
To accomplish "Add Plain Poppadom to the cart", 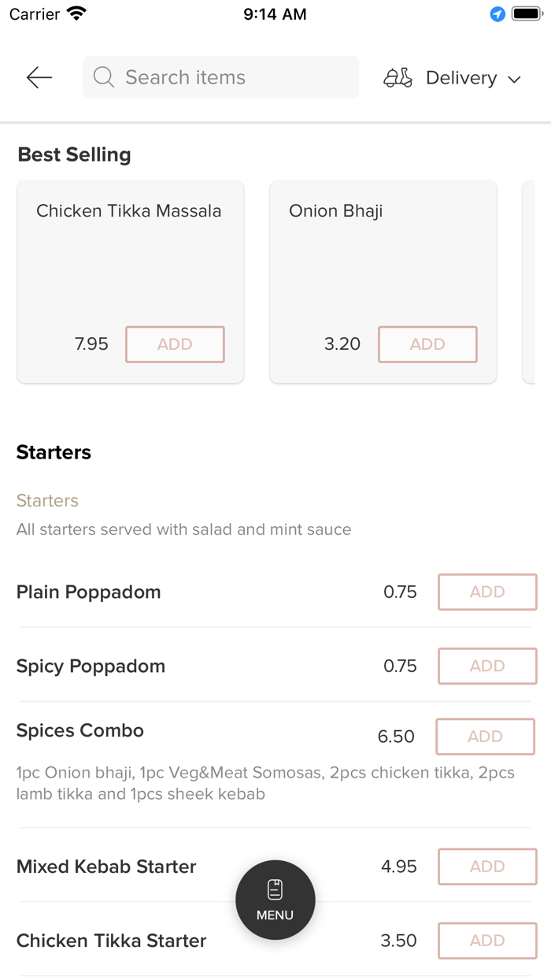I will pyautogui.click(x=486, y=592).
